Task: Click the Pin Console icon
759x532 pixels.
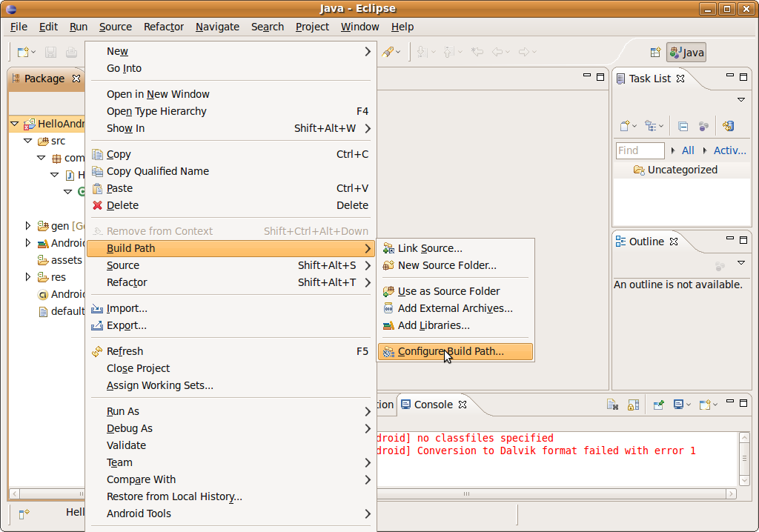Action: point(658,405)
